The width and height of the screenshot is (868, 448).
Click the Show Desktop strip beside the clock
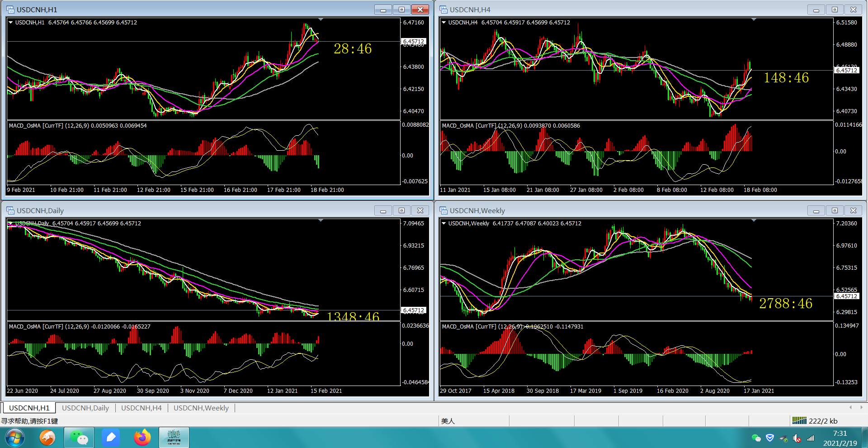(x=864, y=438)
